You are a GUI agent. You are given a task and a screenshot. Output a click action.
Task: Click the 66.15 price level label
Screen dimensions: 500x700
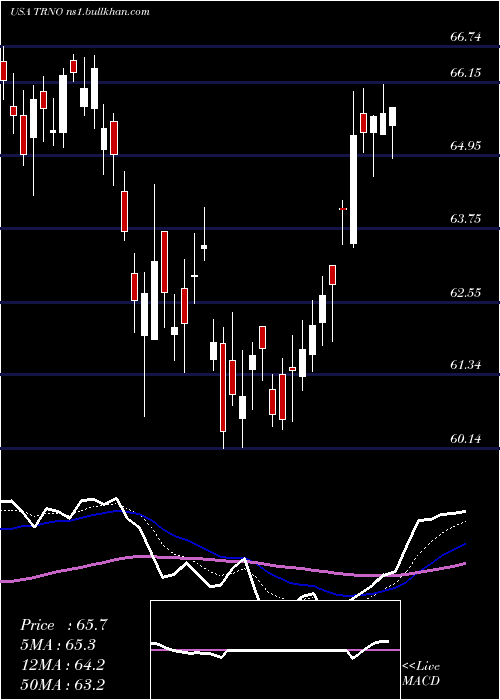[x=466, y=72]
